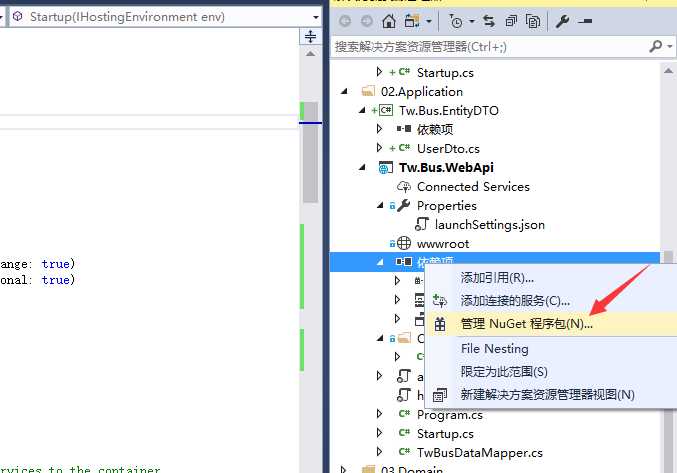Select the Tw.Bus.WebApi project
The width and height of the screenshot is (677, 473).
coord(446,167)
